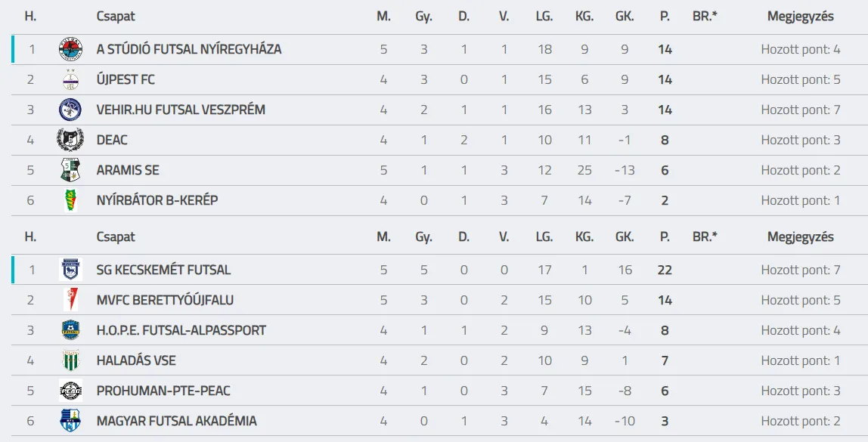This screenshot has width=868, height=442.
Task: Open the PROHUMAN-PTE-PEAC team link
Action: 163,391
